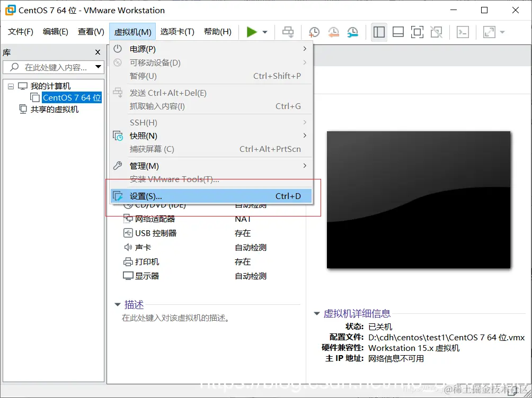Click the sound card speaker icon

coord(128,247)
